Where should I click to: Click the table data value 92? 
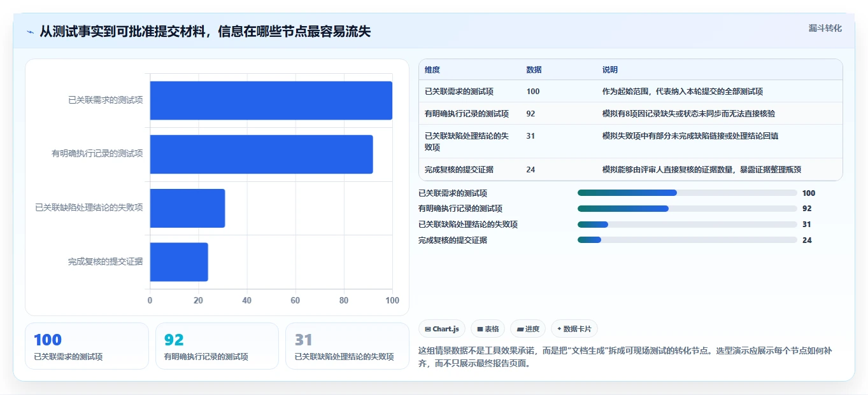pyautogui.click(x=531, y=114)
